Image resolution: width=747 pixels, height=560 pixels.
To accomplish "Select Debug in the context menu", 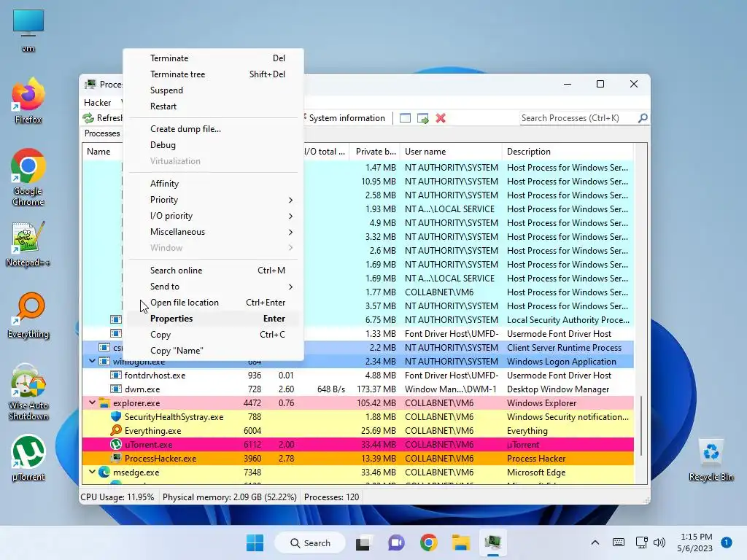I will [213, 145].
